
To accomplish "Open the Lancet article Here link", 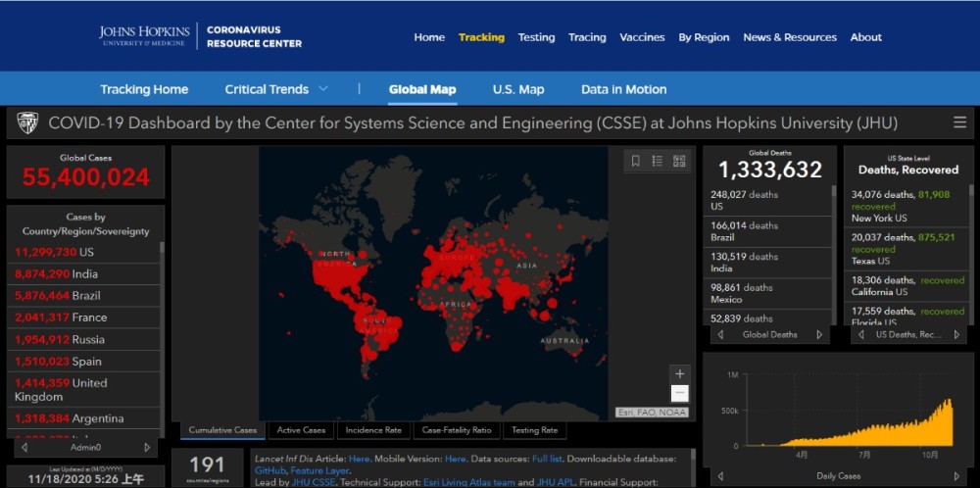I will click(359, 459).
